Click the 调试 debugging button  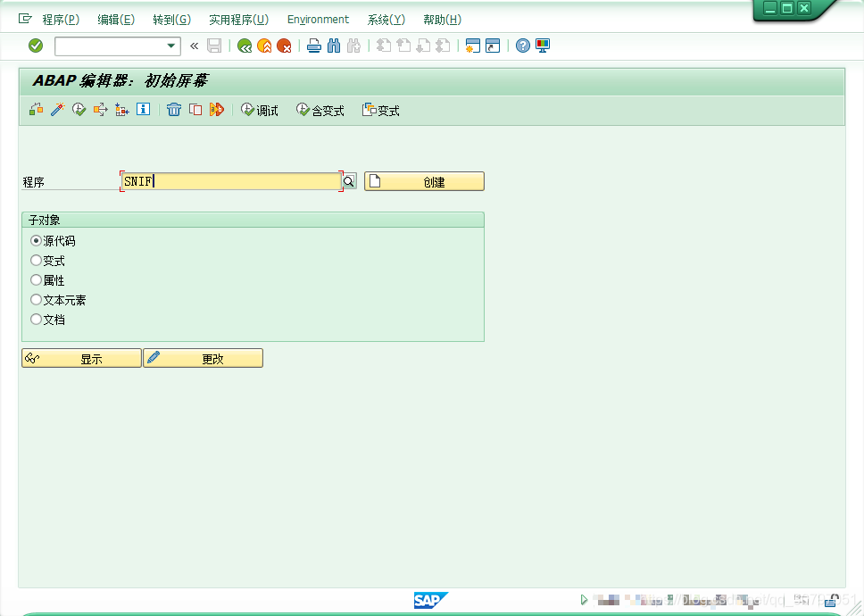[x=260, y=110]
